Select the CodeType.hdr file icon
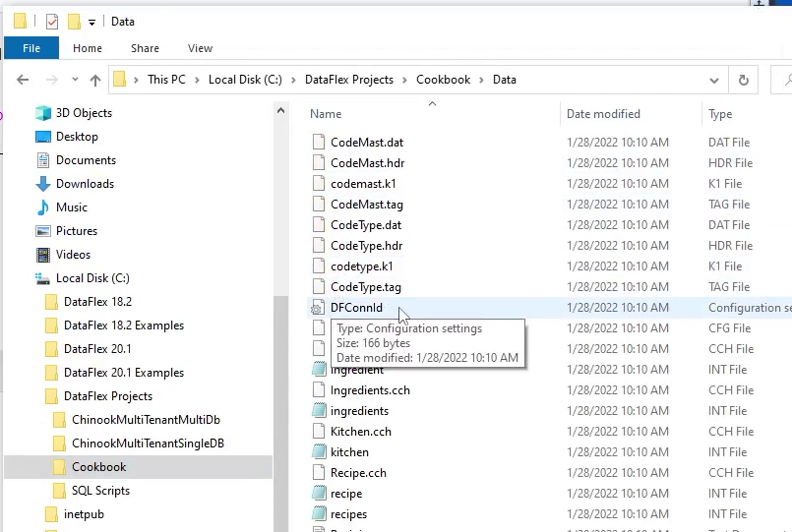The image size is (792, 532). [x=318, y=246]
